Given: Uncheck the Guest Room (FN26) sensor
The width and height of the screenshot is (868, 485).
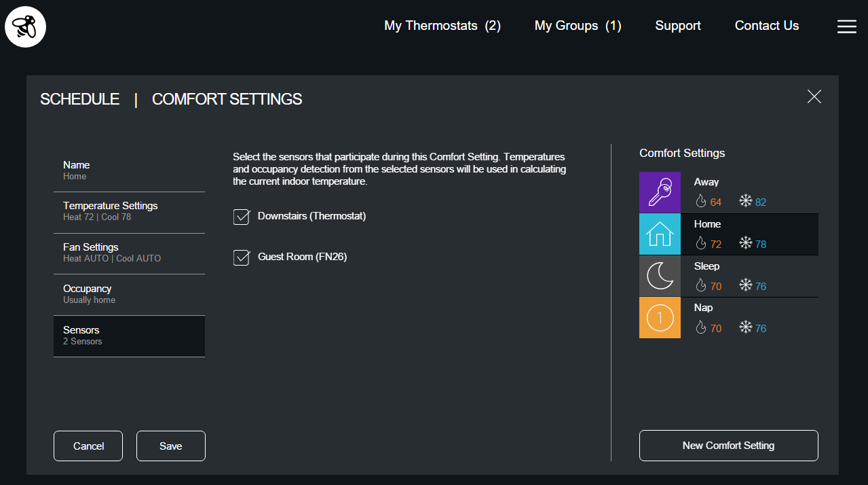Looking at the screenshot, I should pyautogui.click(x=242, y=257).
